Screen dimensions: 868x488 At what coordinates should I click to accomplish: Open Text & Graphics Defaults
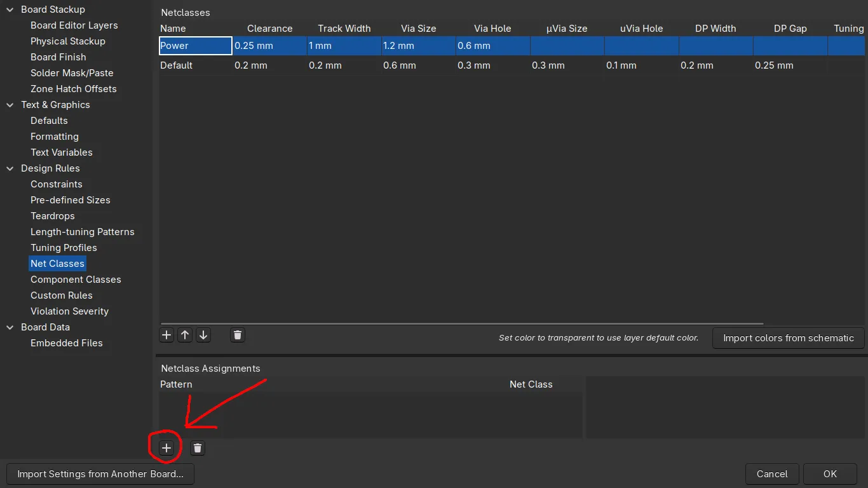(x=49, y=121)
